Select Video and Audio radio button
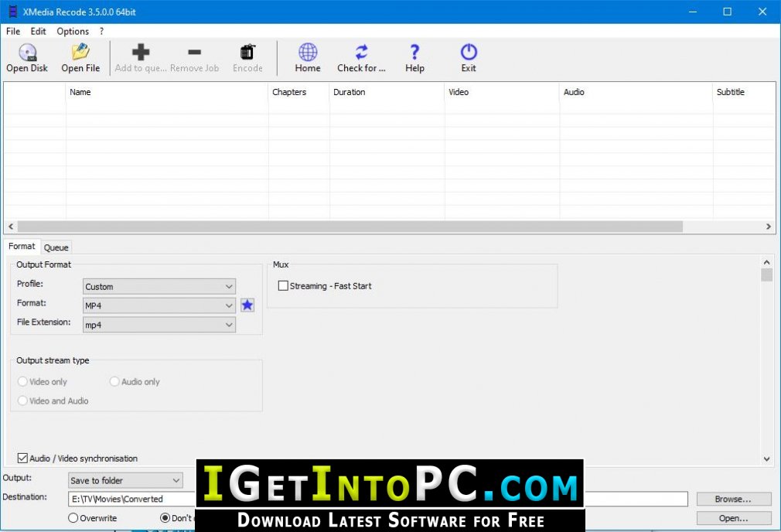781x532 pixels. 22,401
